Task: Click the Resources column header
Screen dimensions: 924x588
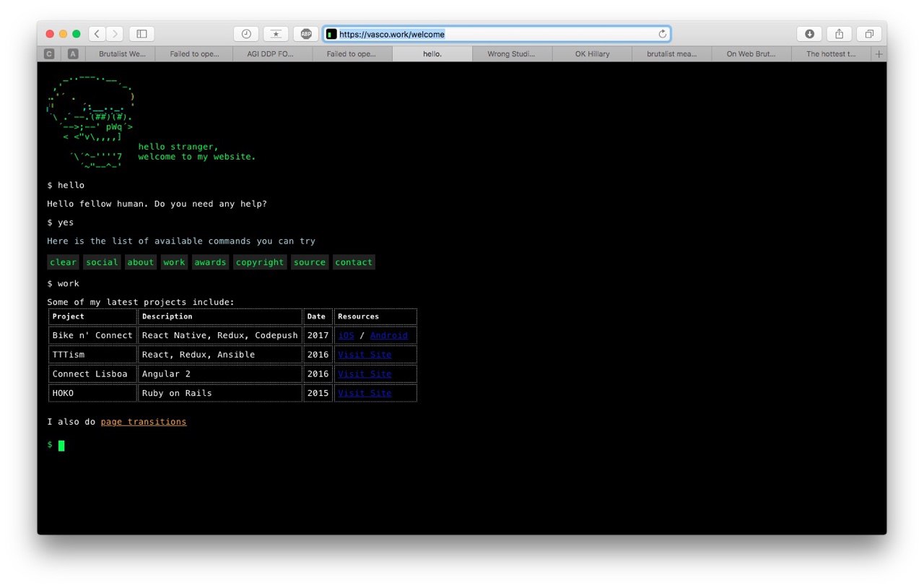Action: pyautogui.click(x=375, y=316)
